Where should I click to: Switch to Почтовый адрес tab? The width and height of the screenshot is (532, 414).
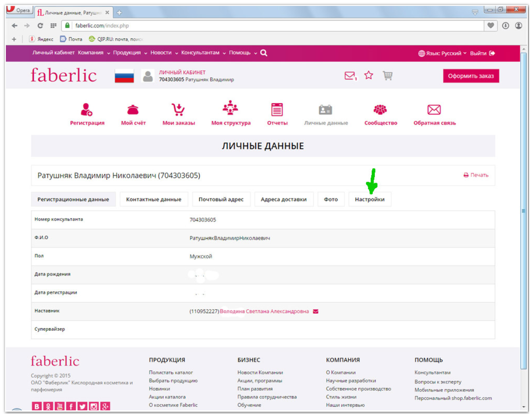pos(221,200)
